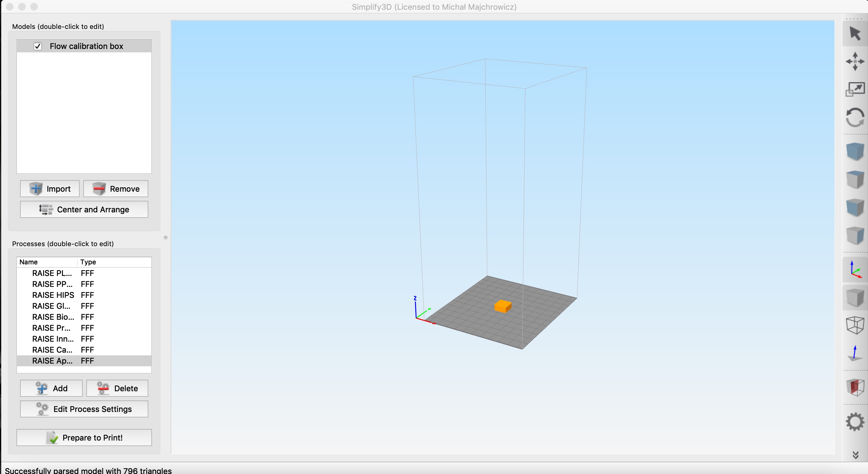The height and width of the screenshot is (474, 868).
Task: Switch to top view cube
Action: click(x=855, y=179)
